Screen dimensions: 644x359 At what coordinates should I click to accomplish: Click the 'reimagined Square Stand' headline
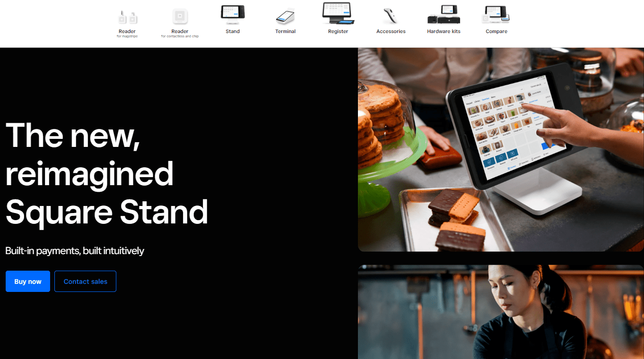(107, 193)
